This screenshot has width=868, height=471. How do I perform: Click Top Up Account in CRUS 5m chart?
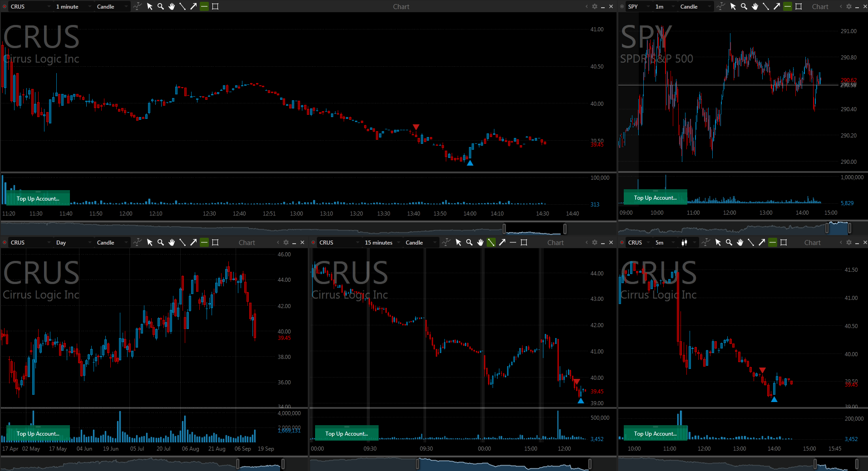(655, 433)
